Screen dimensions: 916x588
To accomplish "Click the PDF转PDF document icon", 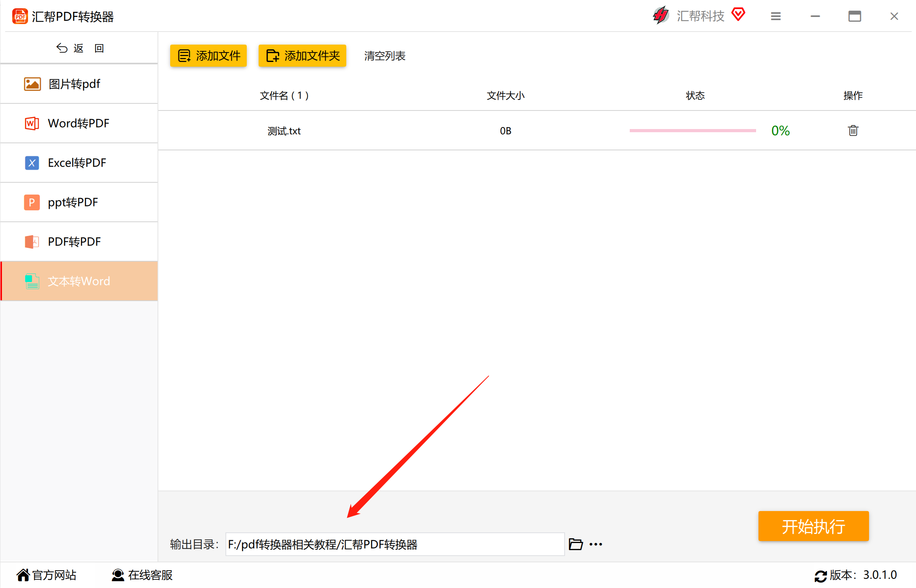I will click(32, 242).
